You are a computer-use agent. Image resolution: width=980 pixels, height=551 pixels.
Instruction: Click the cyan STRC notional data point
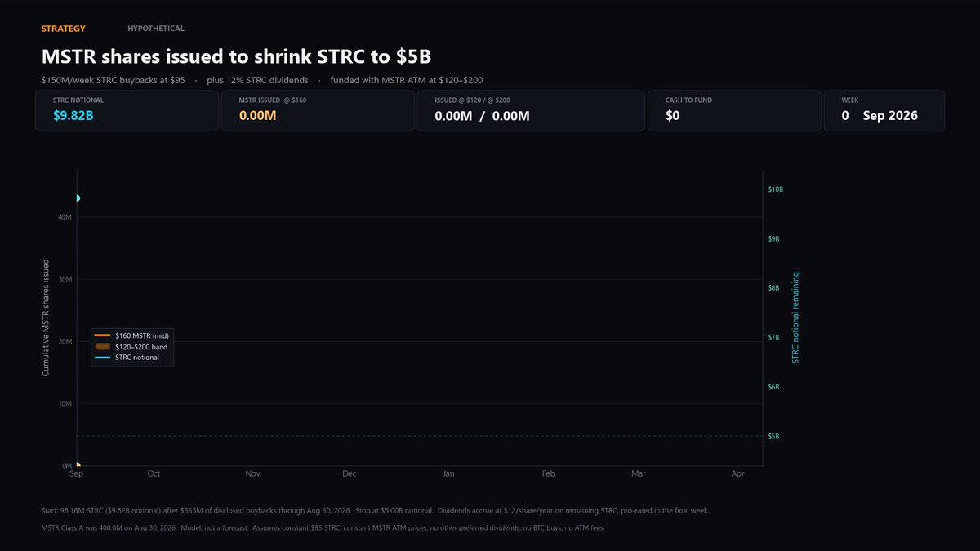pos(77,198)
